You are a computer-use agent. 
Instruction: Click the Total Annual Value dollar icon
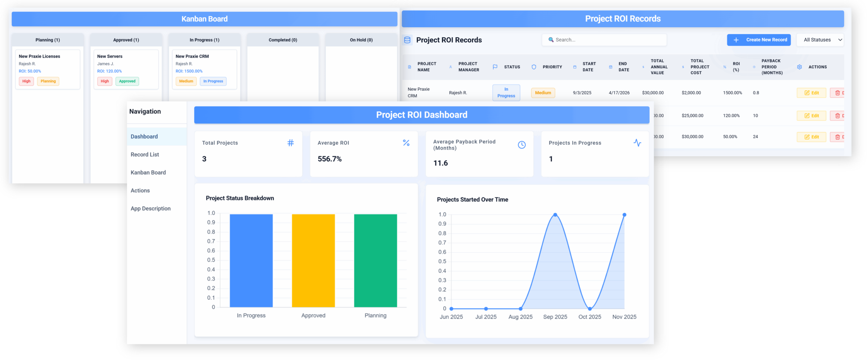click(643, 67)
